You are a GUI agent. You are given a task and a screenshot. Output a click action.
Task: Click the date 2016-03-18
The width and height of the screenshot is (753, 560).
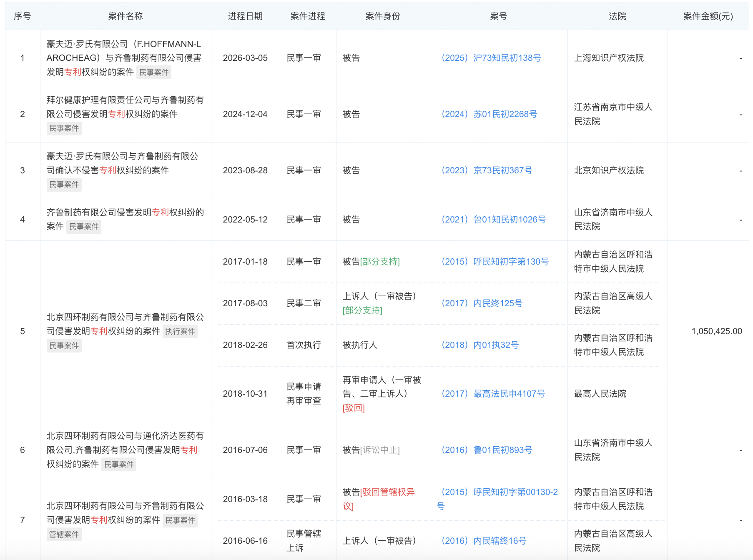245,499
